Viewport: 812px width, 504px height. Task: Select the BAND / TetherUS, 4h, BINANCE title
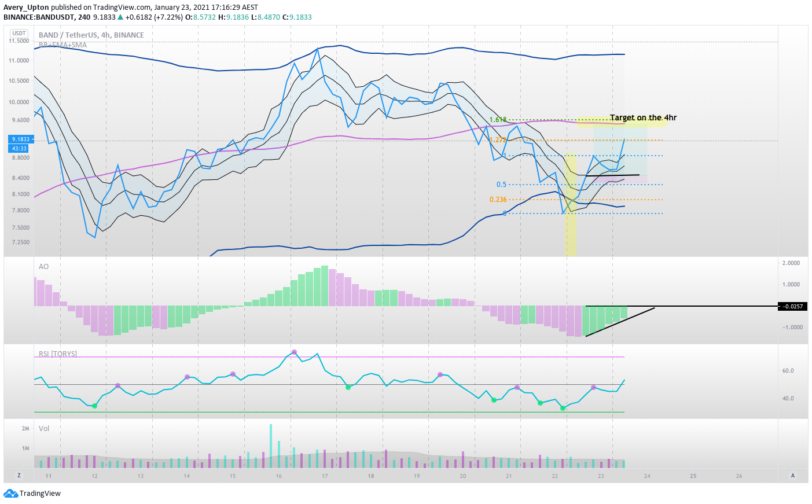pos(91,35)
